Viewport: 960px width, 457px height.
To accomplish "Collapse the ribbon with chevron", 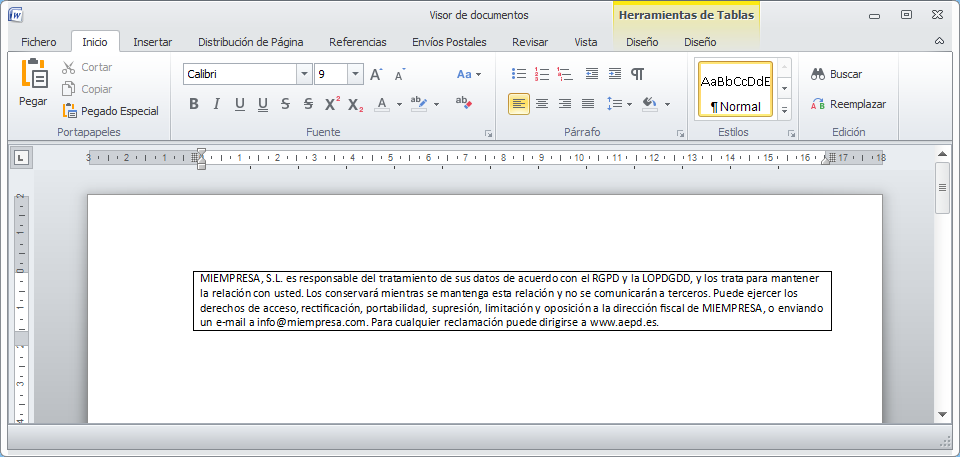I will [x=939, y=42].
